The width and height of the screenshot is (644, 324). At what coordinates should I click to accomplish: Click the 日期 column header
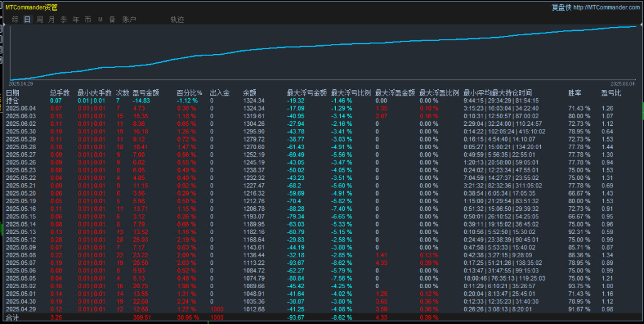coord(13,92)
